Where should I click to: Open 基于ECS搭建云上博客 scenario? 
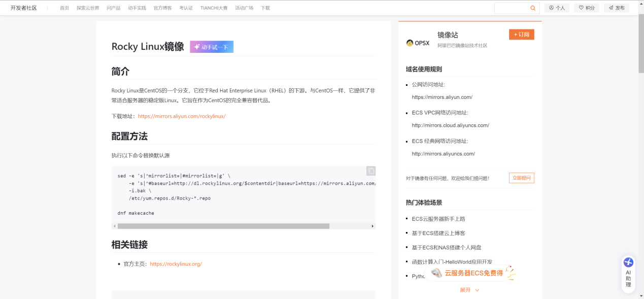click(x=438, y=233)
